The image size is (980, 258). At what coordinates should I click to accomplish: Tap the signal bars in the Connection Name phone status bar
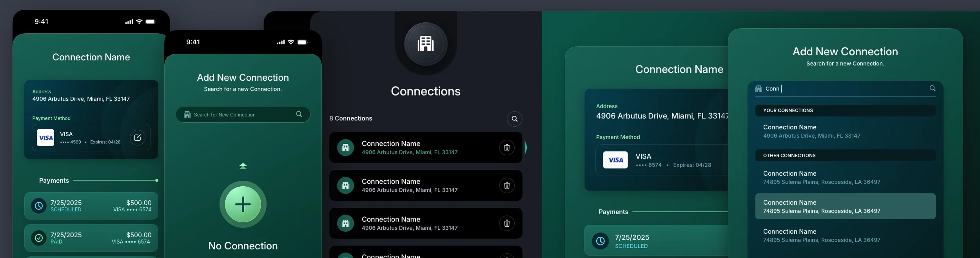(x=129, y=22)
